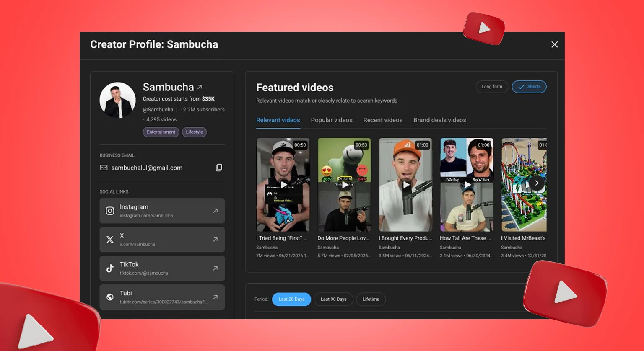Close the Creator Profile dialog

pyautogui.click(x=554, y=44)
